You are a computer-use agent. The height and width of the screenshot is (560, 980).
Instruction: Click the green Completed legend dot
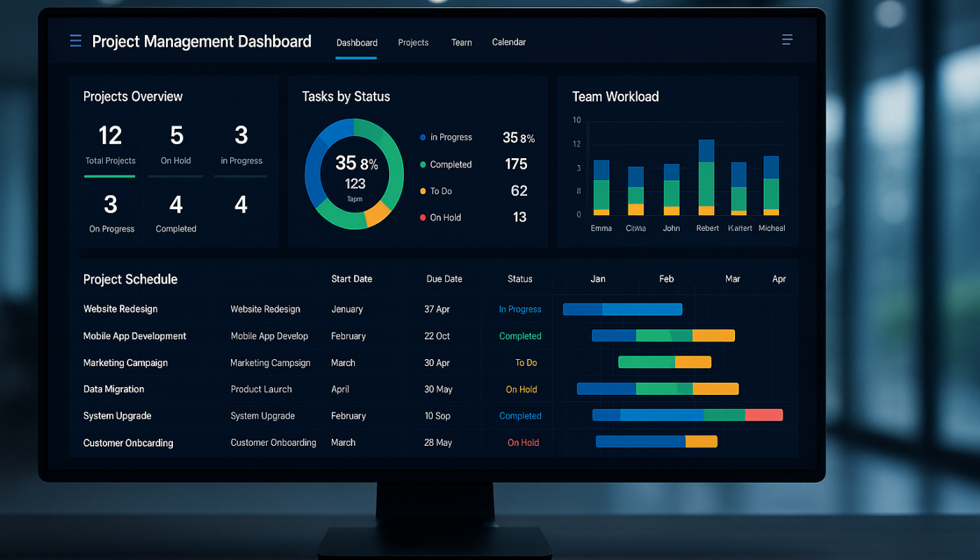[423, 164]
